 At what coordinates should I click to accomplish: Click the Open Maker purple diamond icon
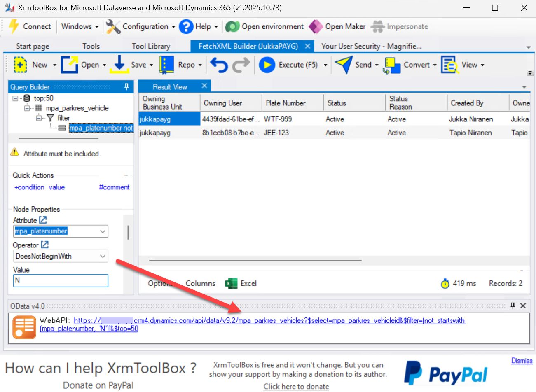(316, 26)
